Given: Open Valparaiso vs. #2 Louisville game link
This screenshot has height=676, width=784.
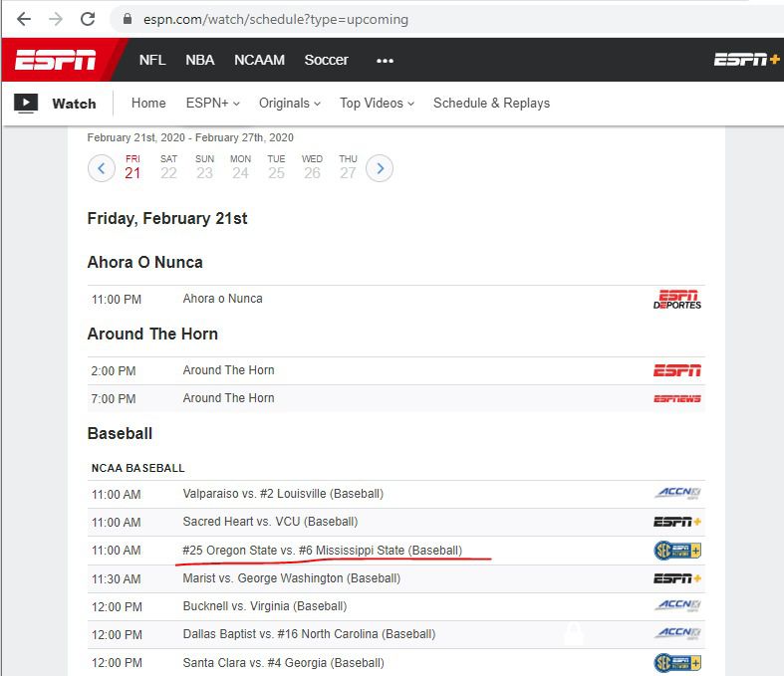Looking at the screenshot, I should pyautogui.click(x=283, y=494).
